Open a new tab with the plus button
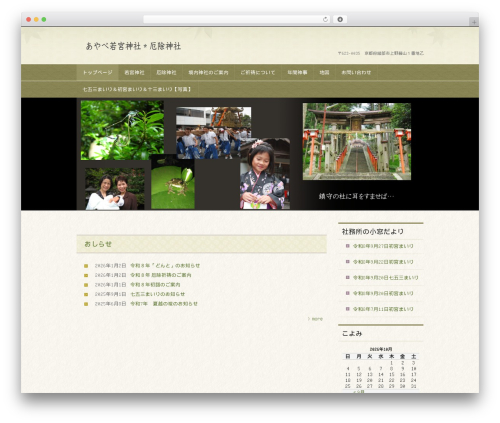 pos(474,22)
